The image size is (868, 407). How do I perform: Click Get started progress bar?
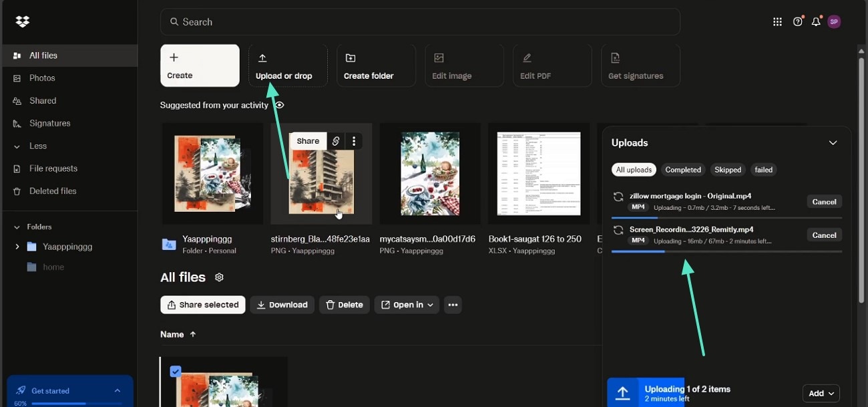tap(77, 404)
